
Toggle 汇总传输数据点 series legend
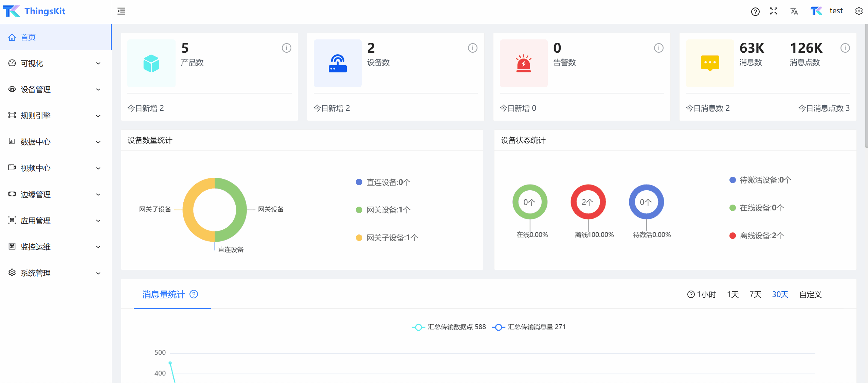449,327
